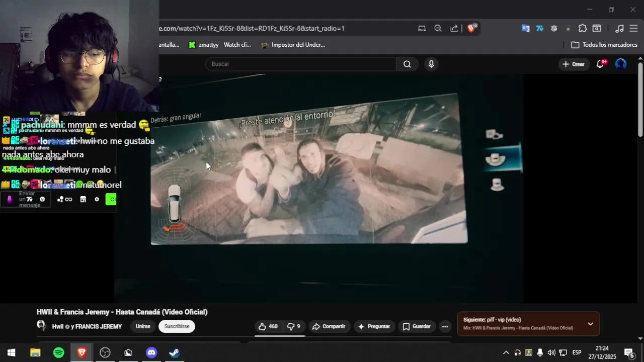Open Steam from taskbar
Screen dimensions: 644x362
(x=174, y=352)
